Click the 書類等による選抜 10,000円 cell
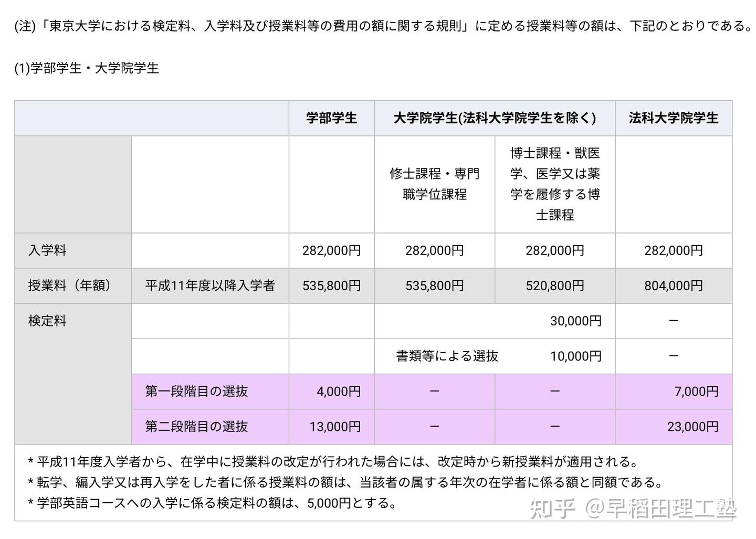This screenshot has width=756, height=539. coord(494,356)
